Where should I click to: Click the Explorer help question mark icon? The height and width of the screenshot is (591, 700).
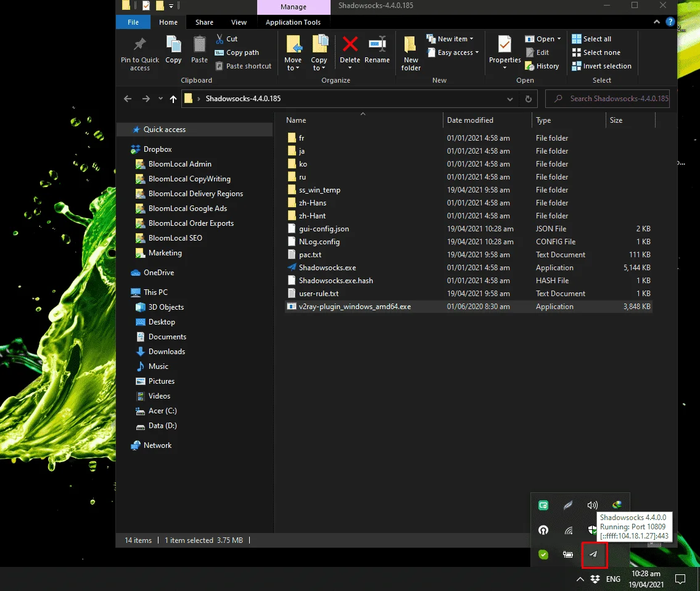click(x=670, y=22)
